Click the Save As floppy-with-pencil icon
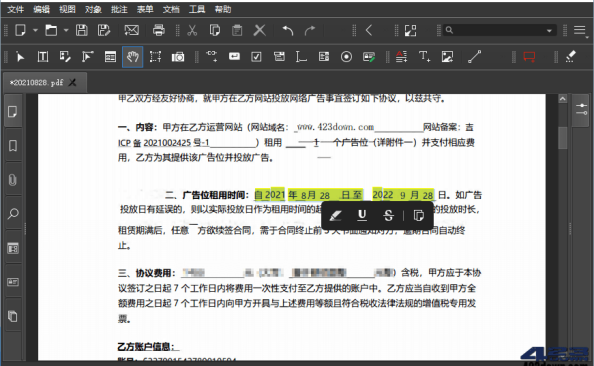 [x=103, y=30]
